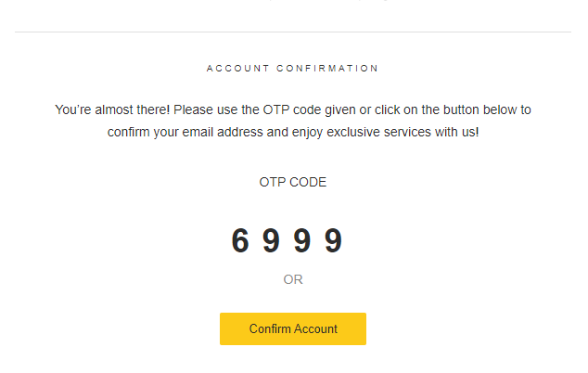
Task: Click the word "click" in the instruction sentence
Action: (x=388, y=109)
